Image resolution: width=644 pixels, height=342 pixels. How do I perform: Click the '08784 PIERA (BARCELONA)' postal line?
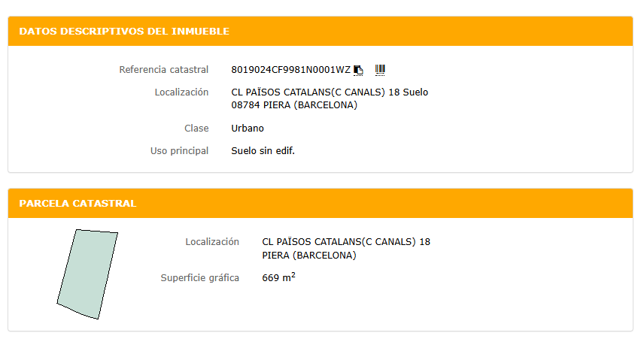pos(293,105)
